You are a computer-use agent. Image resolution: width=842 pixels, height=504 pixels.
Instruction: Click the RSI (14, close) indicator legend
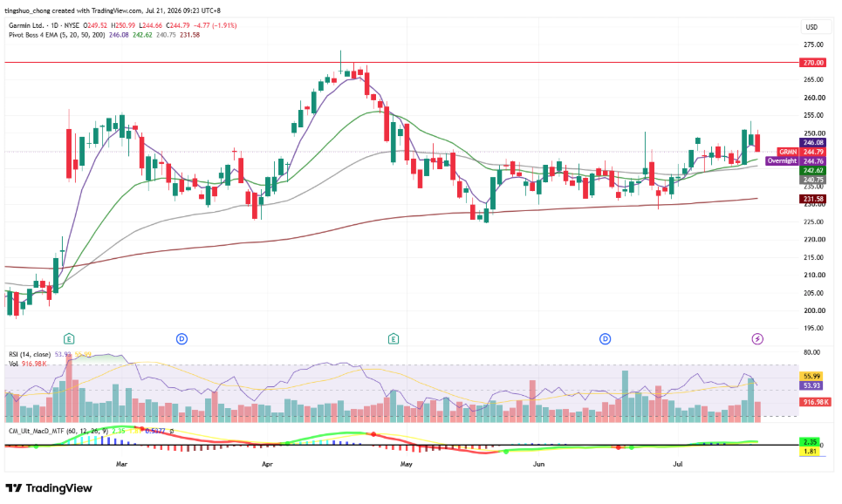[30, 355]
